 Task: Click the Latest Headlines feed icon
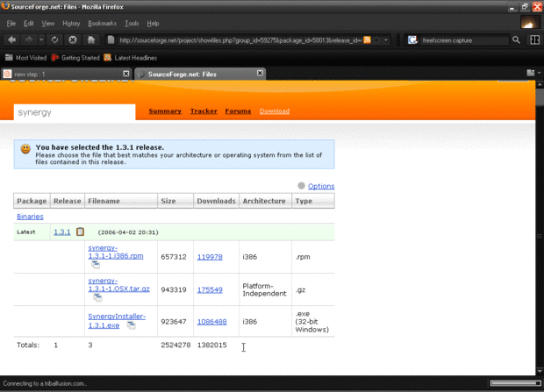108,58
